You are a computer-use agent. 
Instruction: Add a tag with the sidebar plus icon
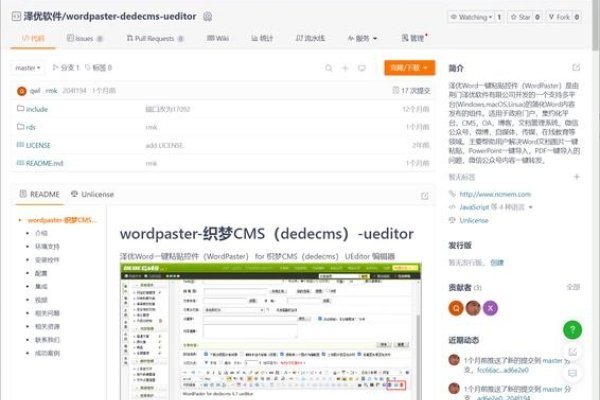[576, 177]
